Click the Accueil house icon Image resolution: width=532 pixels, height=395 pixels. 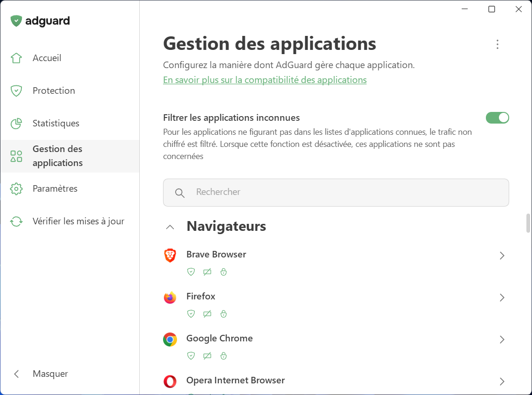coord(16,58)
